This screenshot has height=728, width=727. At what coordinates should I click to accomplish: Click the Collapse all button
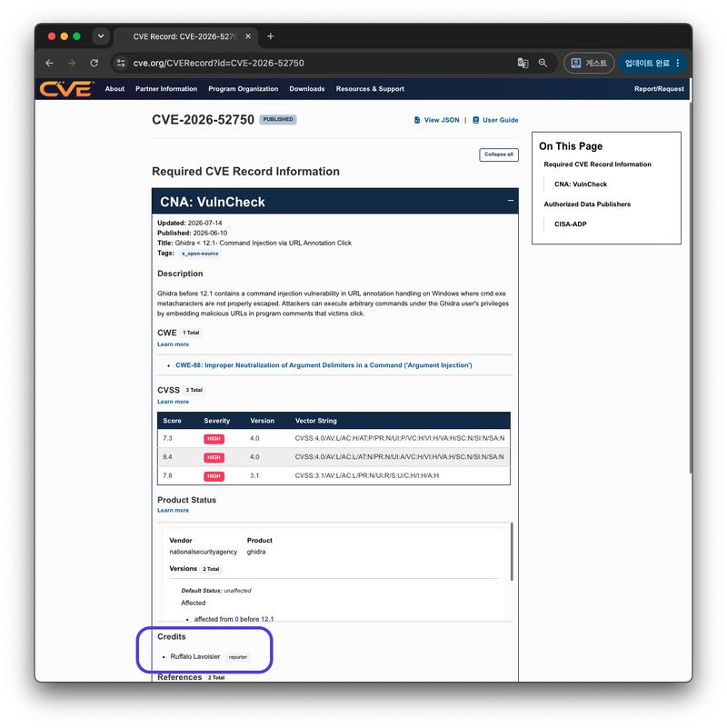(499, 155)
